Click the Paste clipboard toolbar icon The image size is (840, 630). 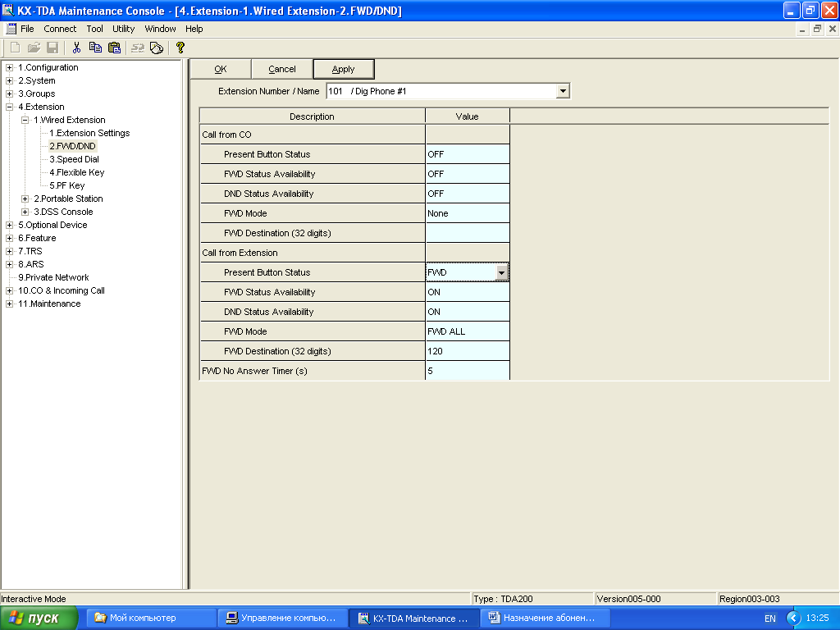click(114, 48)
